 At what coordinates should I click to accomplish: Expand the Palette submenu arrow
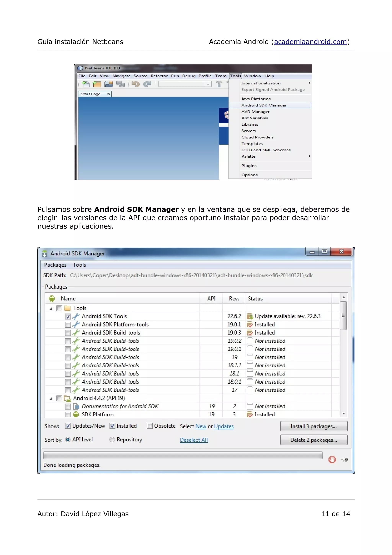coord(309,156)
